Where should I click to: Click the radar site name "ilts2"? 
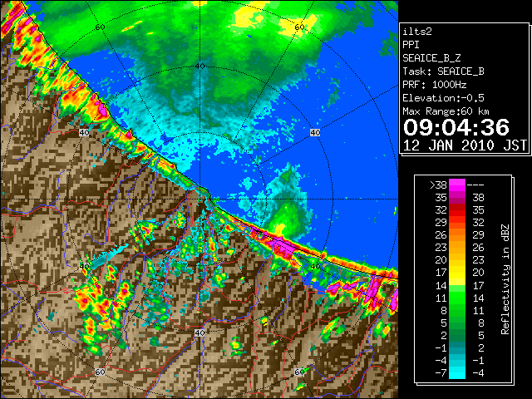tap(417, 32)
